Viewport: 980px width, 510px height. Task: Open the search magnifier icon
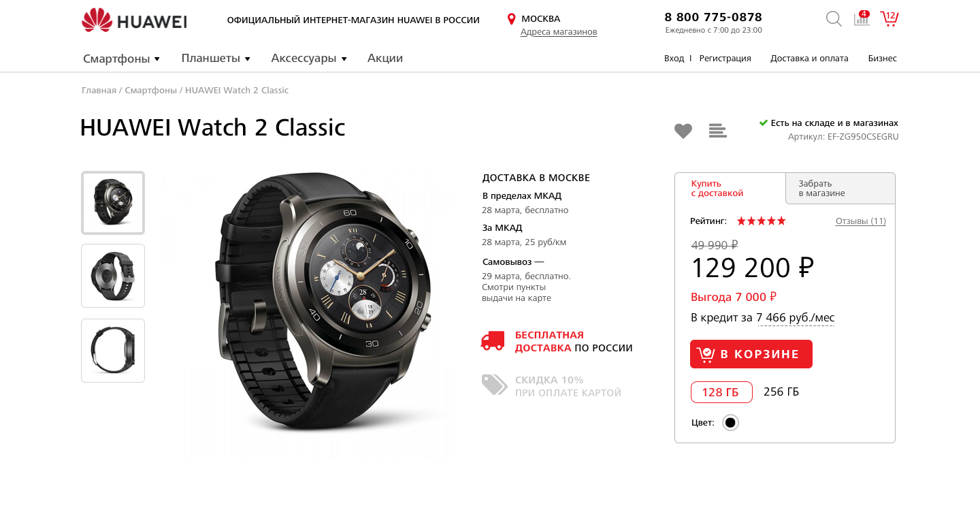[x=834, y=19]
